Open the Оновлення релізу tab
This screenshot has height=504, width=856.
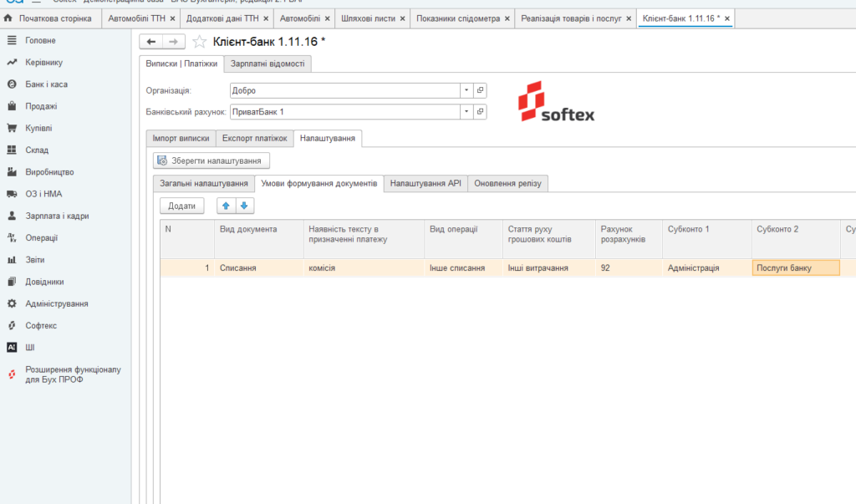coord(507,184)
